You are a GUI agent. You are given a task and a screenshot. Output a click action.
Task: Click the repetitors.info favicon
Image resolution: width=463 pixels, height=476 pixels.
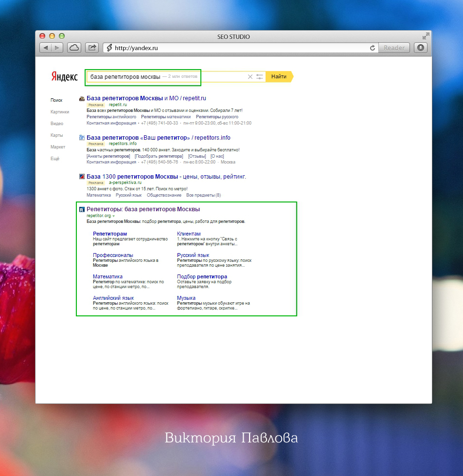82,138
